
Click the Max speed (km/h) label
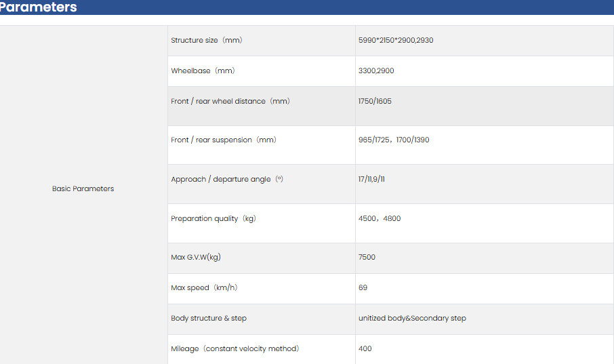(203, 287)
